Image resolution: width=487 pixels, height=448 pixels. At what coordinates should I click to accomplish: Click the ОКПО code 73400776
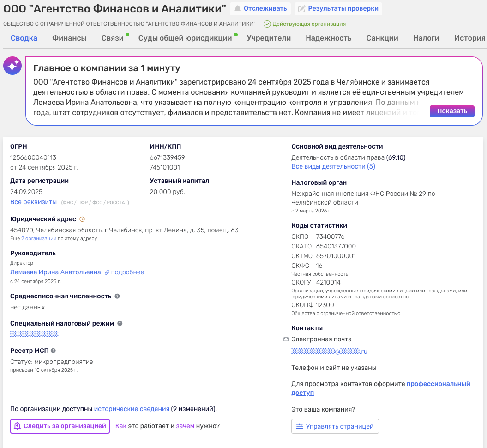(331, 237)
